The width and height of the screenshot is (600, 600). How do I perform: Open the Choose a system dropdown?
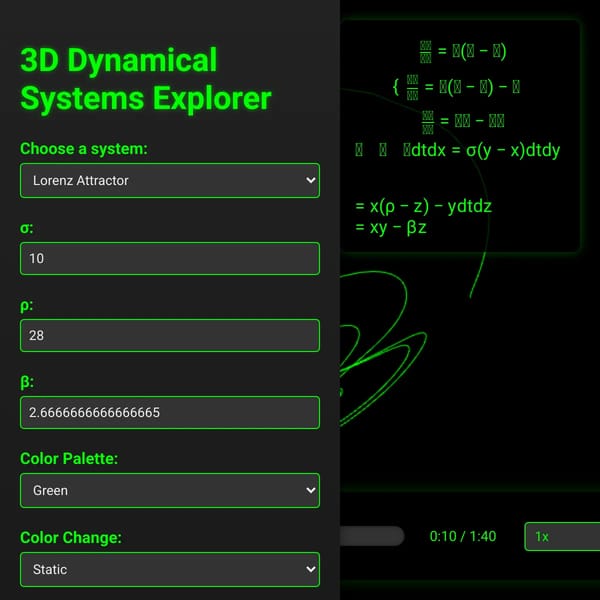point(170,180)
